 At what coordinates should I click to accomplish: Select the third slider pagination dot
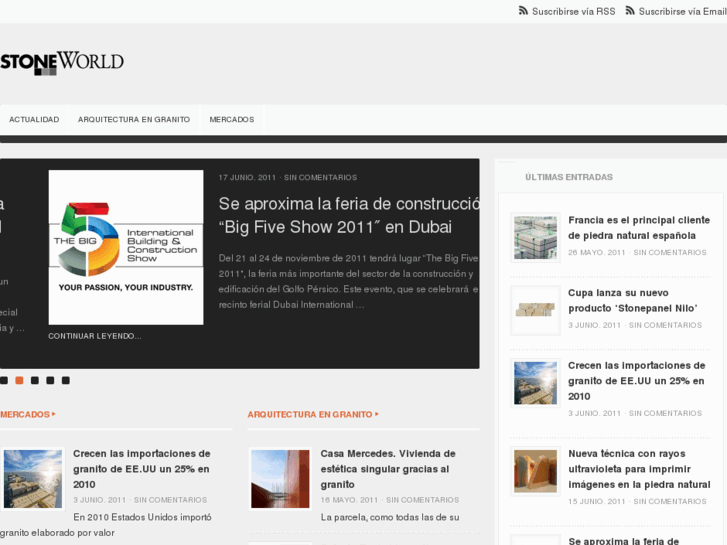point(35,380)
